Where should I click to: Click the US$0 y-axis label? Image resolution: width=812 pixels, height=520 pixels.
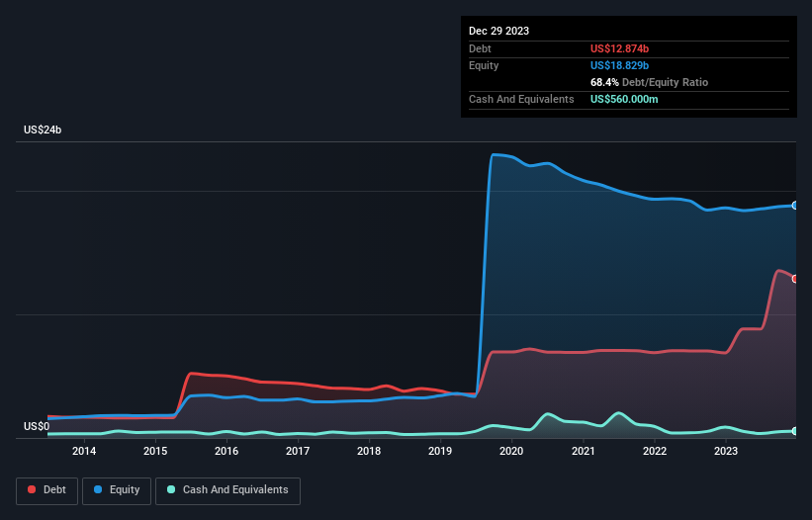point(37,426)
